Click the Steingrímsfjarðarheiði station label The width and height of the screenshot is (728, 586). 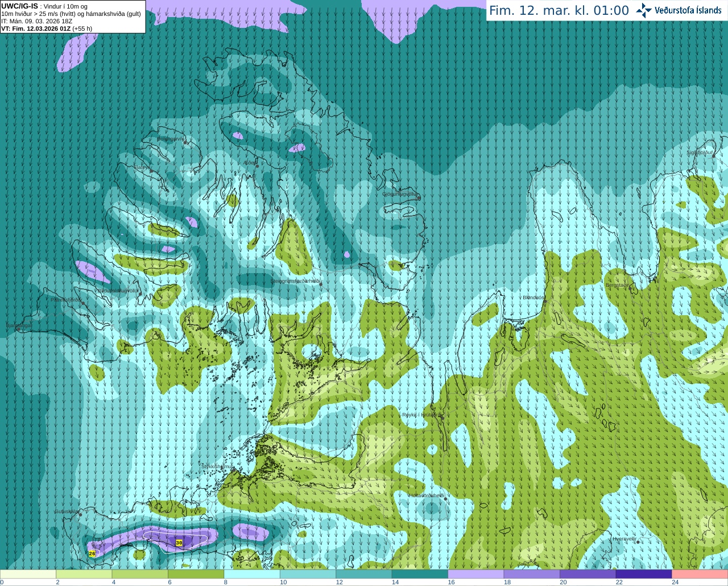click(x=295, y=281)
